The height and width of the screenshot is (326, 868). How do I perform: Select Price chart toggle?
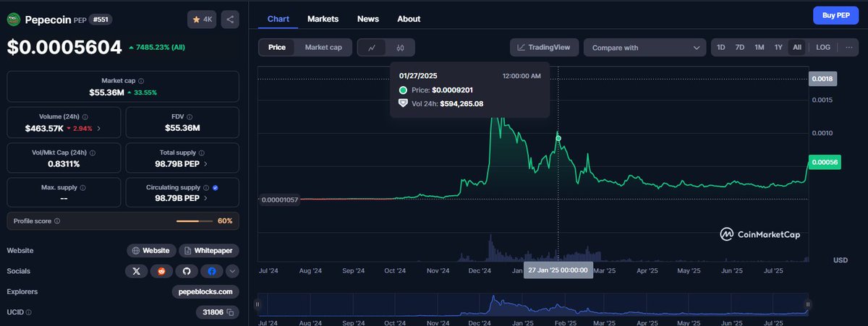277,47
